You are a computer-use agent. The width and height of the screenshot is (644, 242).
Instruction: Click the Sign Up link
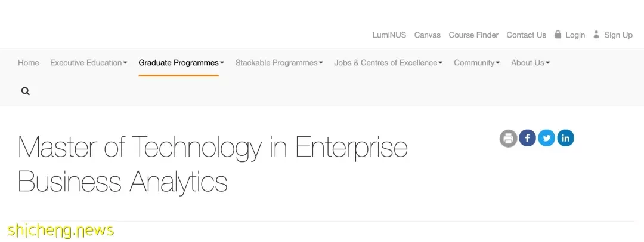tap(618, 35)
